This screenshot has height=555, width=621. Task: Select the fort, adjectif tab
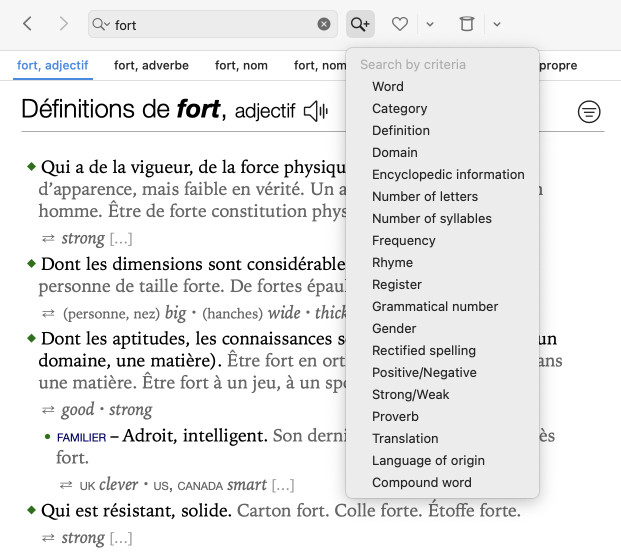(53, 66)
